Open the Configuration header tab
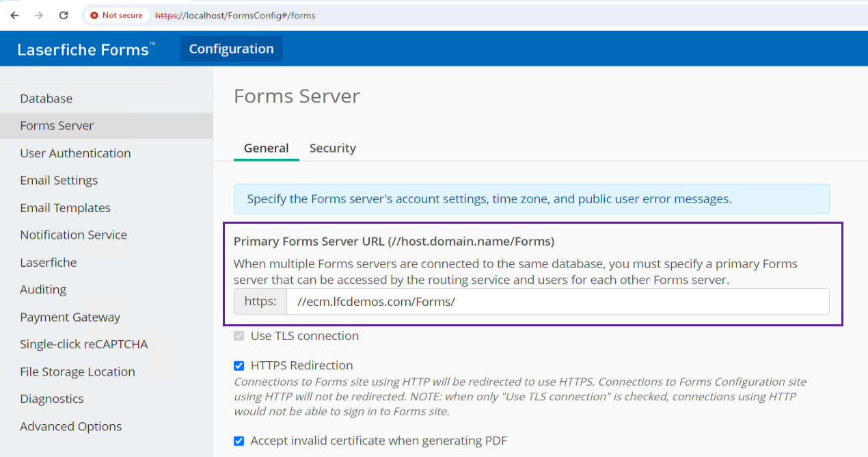The height and width of the screenshot is (457, 868). (231, 49)
